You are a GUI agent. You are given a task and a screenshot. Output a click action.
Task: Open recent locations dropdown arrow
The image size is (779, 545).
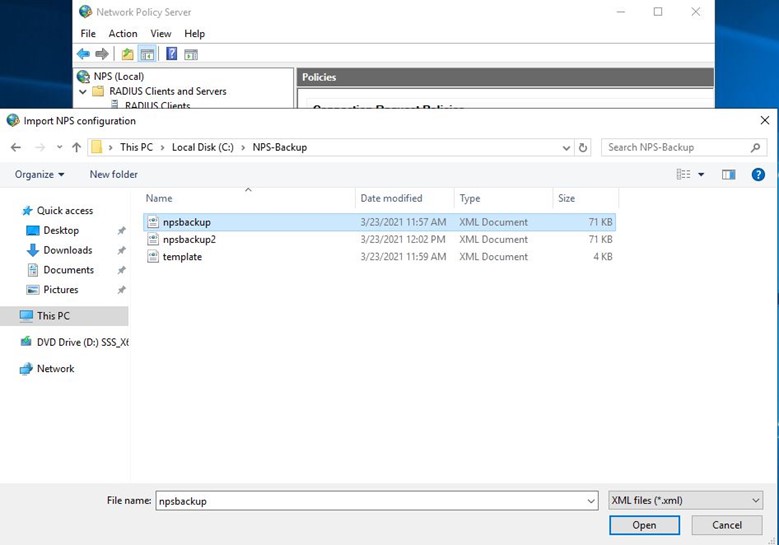60,147
